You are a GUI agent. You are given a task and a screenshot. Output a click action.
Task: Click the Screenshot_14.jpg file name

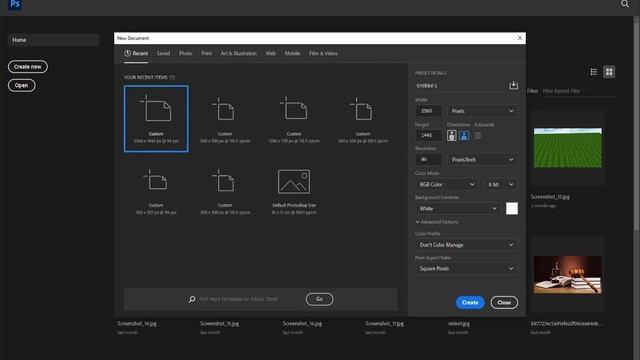[137, 323]
